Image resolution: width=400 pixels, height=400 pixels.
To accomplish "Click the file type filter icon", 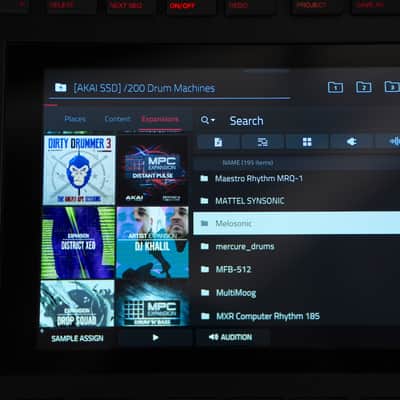I will click(218, 142).
